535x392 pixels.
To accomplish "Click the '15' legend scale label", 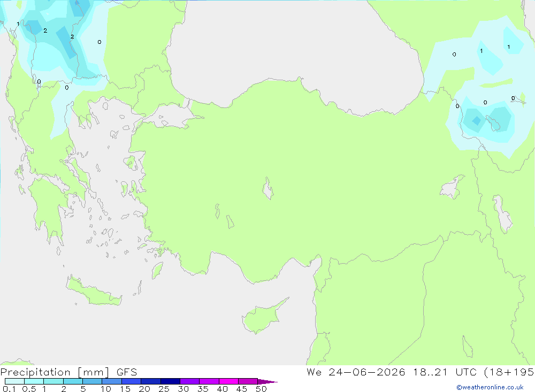I will (x=125, y=389).
